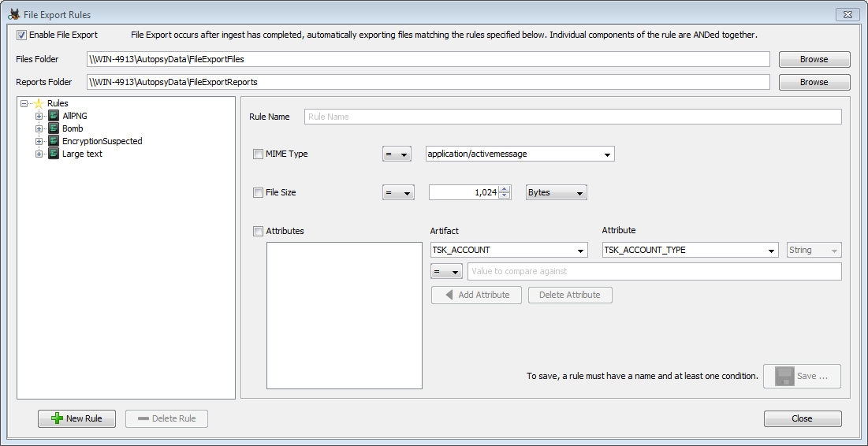Click the Bomb rule icon
The height and width of the screenshot is (446, 868).
click(x=54, y=128)
